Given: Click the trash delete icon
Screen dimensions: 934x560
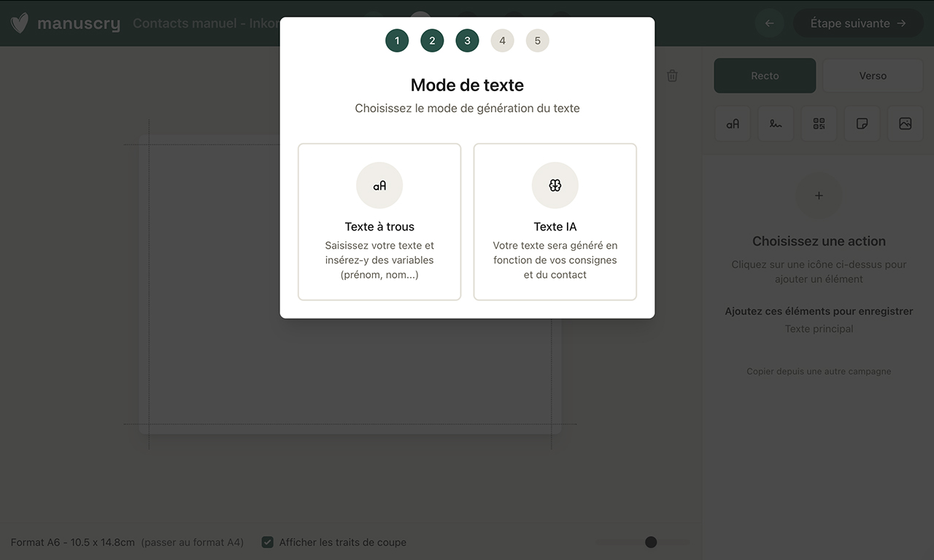Looking at the screenshot, I should tap(672, 76).
